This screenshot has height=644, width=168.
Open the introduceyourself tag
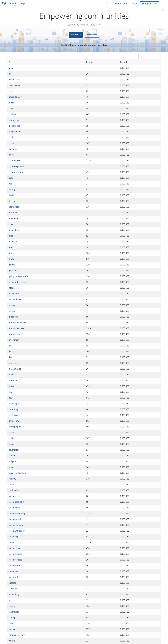(x=17, y=328)
